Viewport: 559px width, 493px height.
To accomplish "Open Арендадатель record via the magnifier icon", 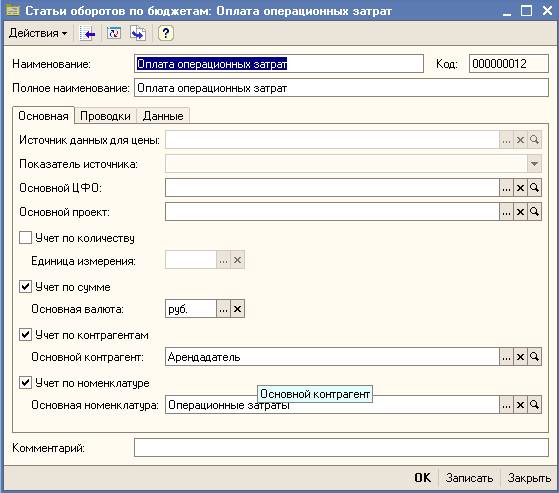I will 534,356.
